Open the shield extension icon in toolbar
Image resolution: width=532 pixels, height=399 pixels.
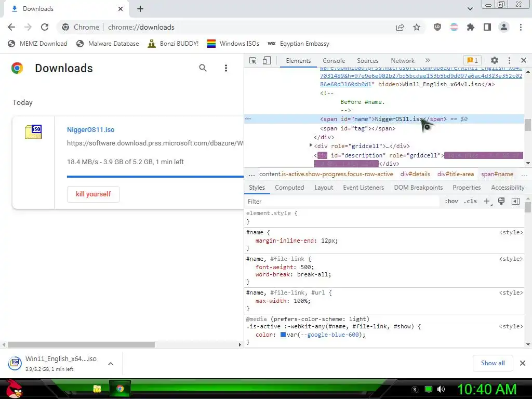[437, 27]
